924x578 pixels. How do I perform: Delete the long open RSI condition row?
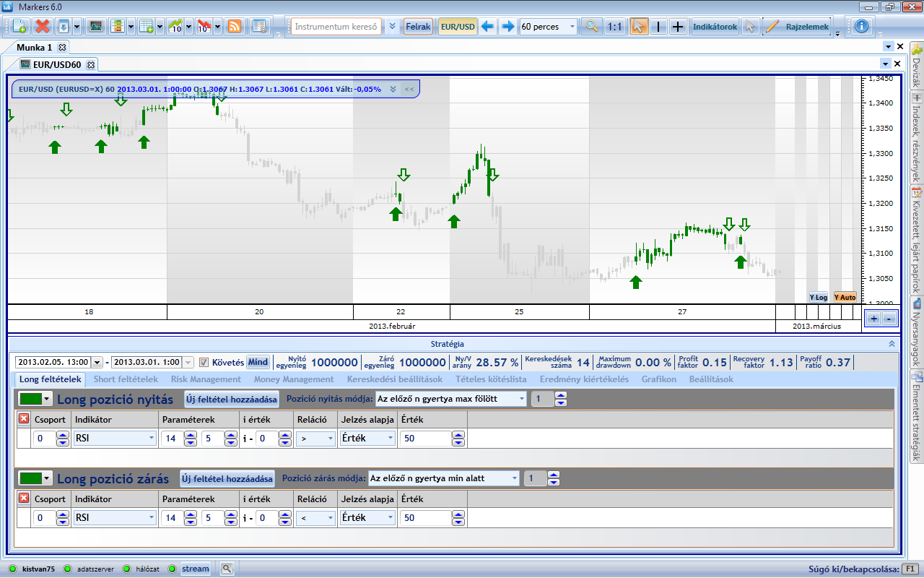[x=24, y=418]
